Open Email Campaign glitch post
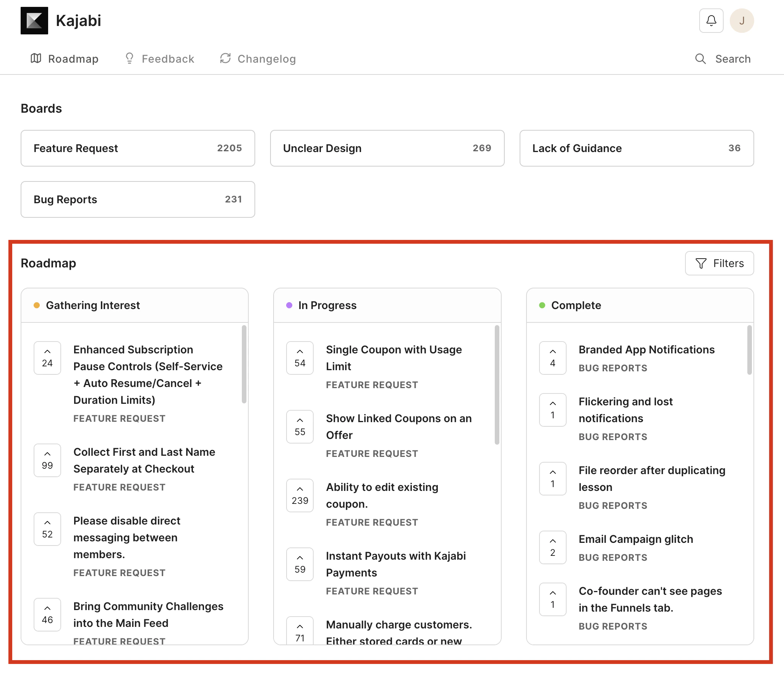This screenshot has width=784, height=680. [636, 539]
